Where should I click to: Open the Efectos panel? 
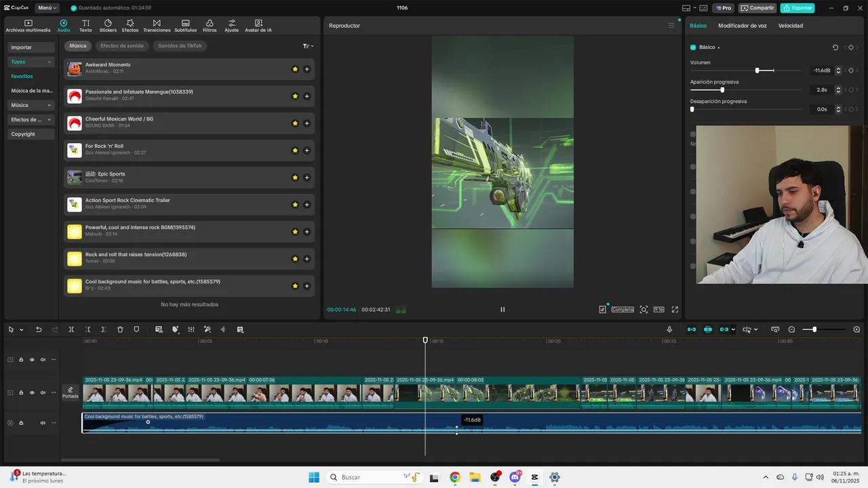(130, 26)
